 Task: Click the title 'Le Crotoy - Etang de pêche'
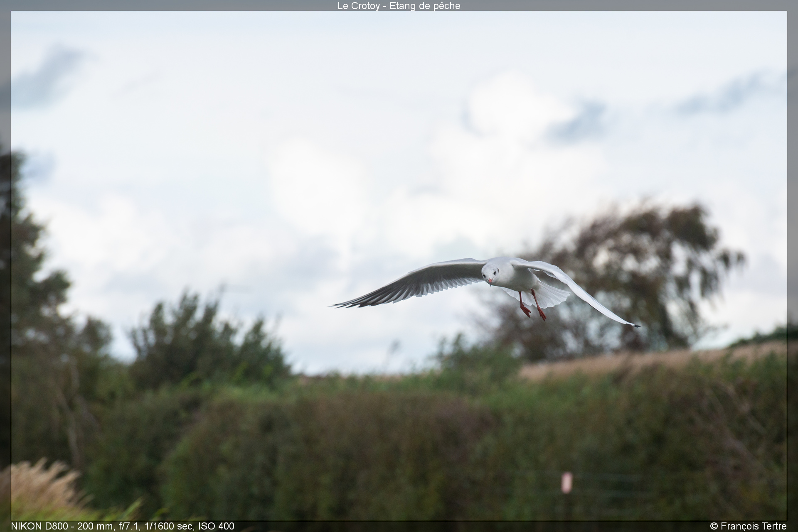tap(399, 6)
